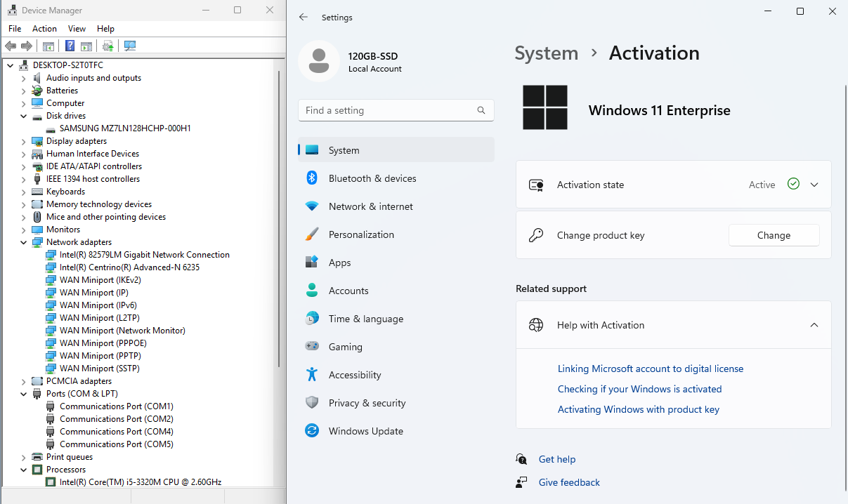The image size is (848, 504).
Task: Click the Get help link
Action: coord(557,459)
